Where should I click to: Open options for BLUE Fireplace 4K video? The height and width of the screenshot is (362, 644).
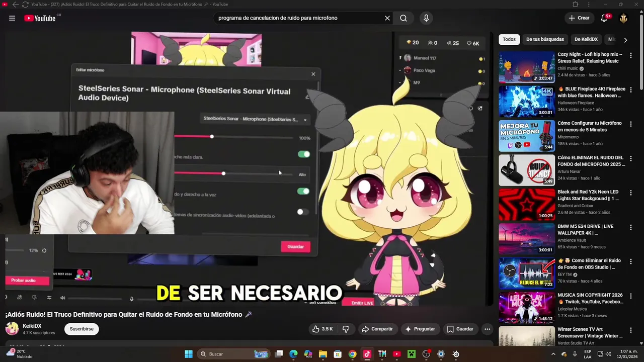[631, 89]
